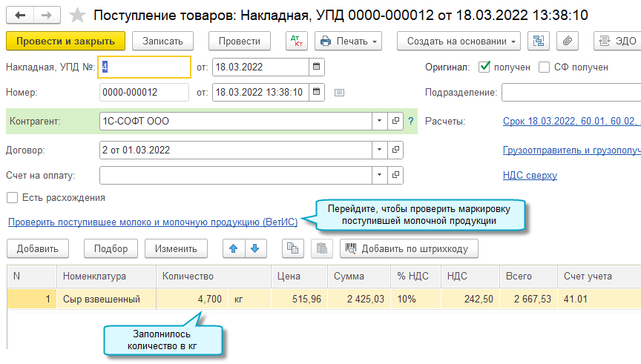Expand the Договор dropdown list
641x364 pixels.
tap(379, 150)
